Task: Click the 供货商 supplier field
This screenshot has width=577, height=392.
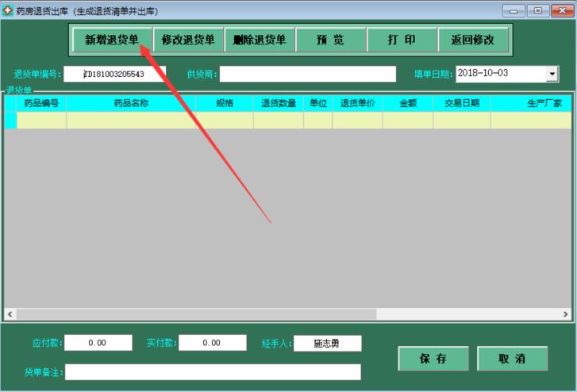Action: coord(307,74)
